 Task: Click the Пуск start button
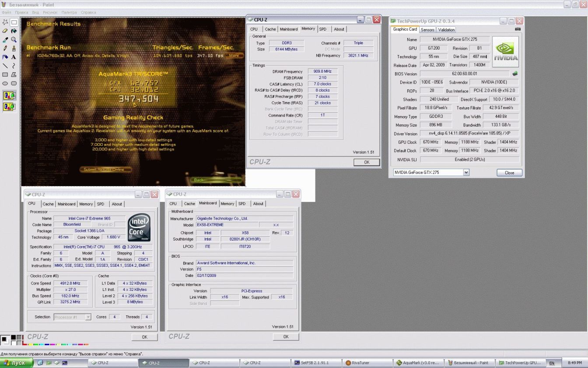17,363
